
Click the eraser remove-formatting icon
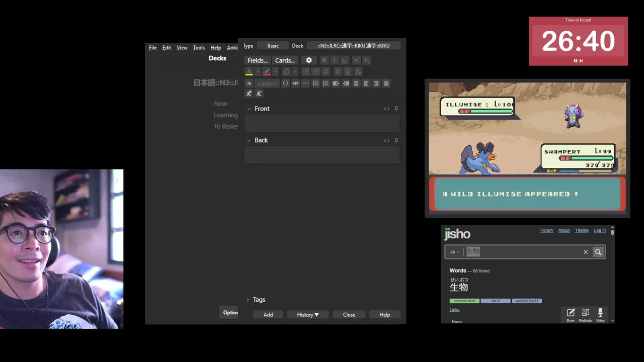286,72
